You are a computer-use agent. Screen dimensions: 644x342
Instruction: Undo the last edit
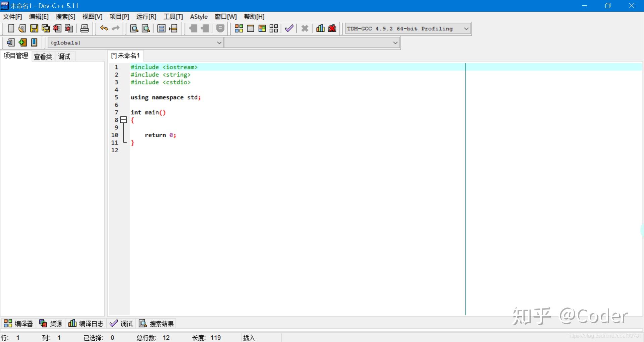point(104,28)
